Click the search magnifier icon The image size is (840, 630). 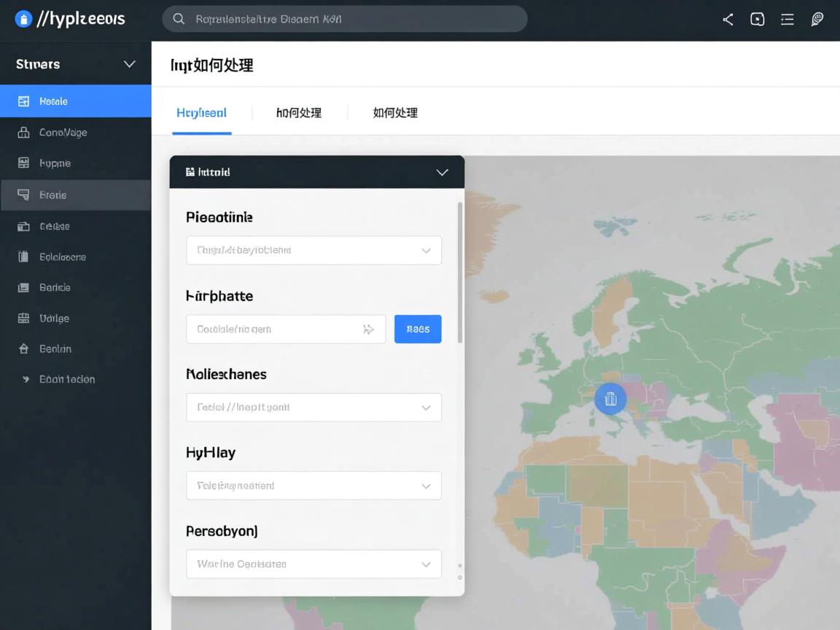179,19
